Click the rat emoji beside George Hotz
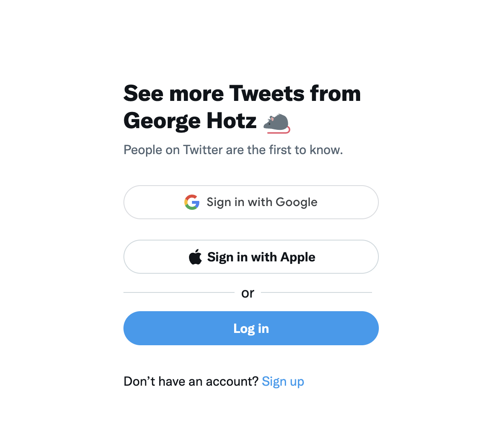Screen dimensions: 504x424 (x=277, y=123)
